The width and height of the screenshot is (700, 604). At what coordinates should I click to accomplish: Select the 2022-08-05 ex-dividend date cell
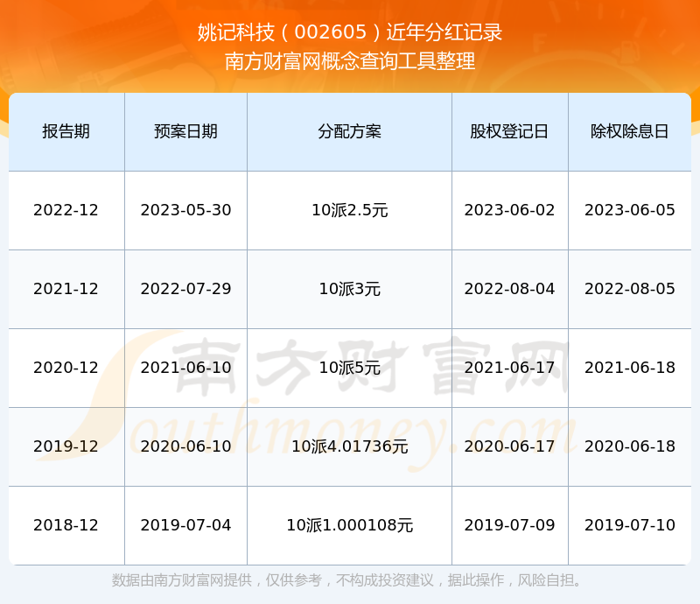point(629,289)
